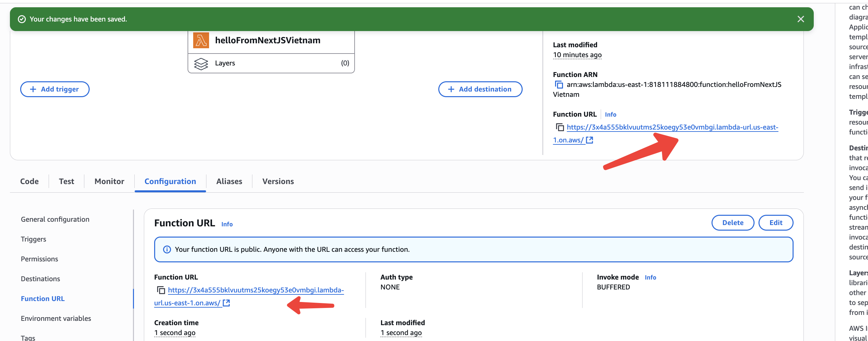
Task: Add a trigger to the function
Action: (x=55, y=89)
